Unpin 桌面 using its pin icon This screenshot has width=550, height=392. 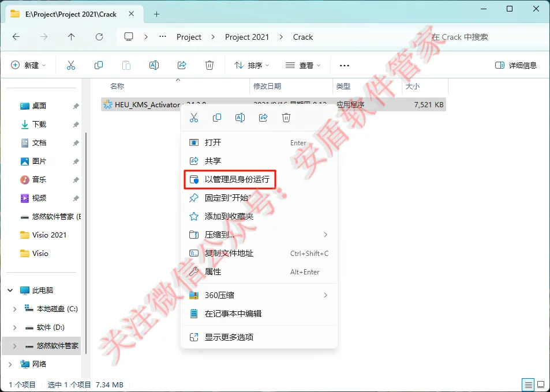tap(76, 106)
